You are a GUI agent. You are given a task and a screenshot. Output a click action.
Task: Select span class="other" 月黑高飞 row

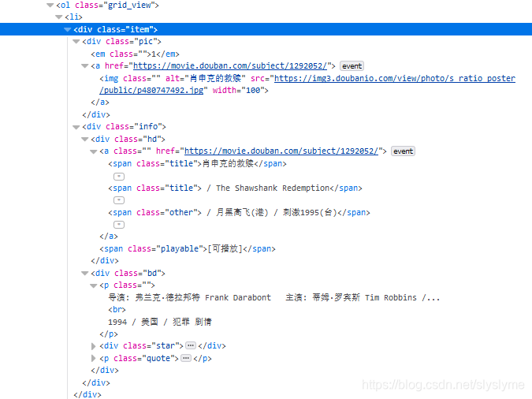click(x=239, y=213)
